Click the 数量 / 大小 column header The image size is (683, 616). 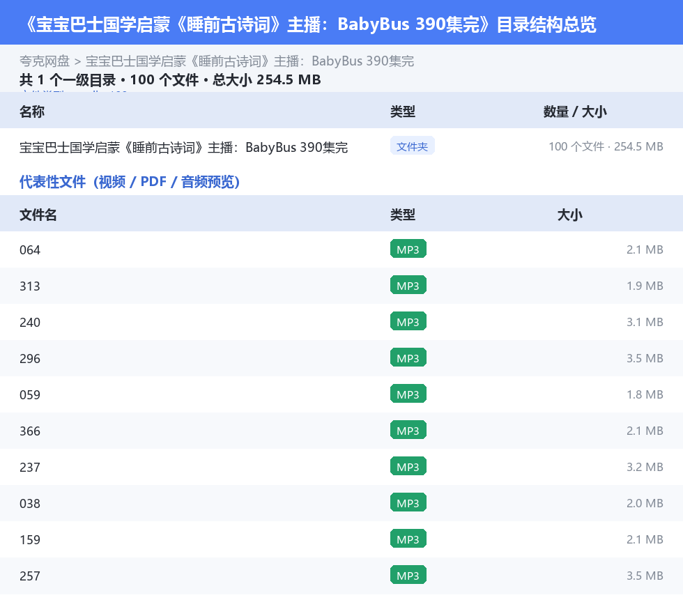[574, 111]
